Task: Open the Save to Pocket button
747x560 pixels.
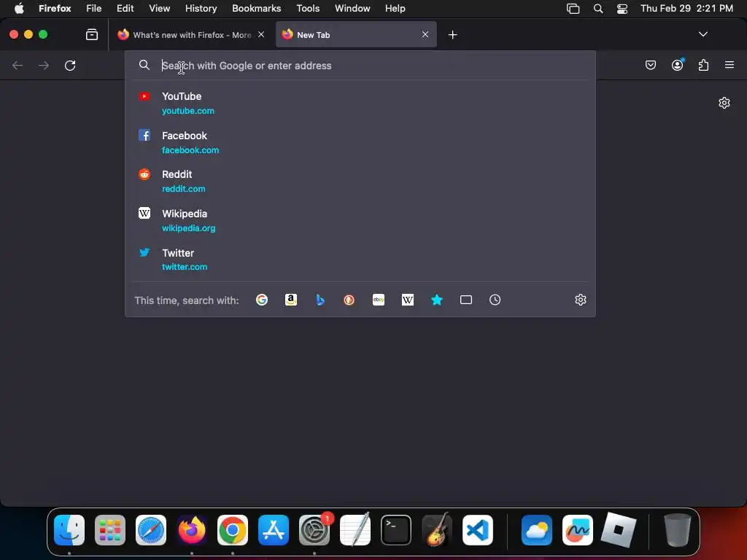Action: (650, 65)
